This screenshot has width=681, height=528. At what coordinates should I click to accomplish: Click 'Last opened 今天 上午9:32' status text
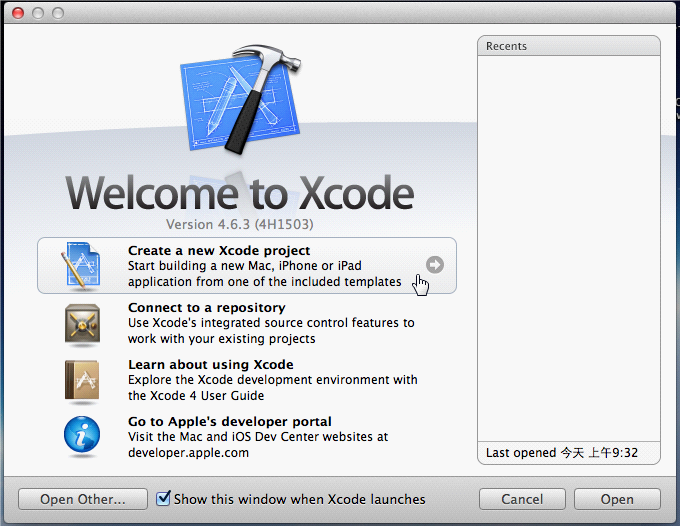(562, 453)
